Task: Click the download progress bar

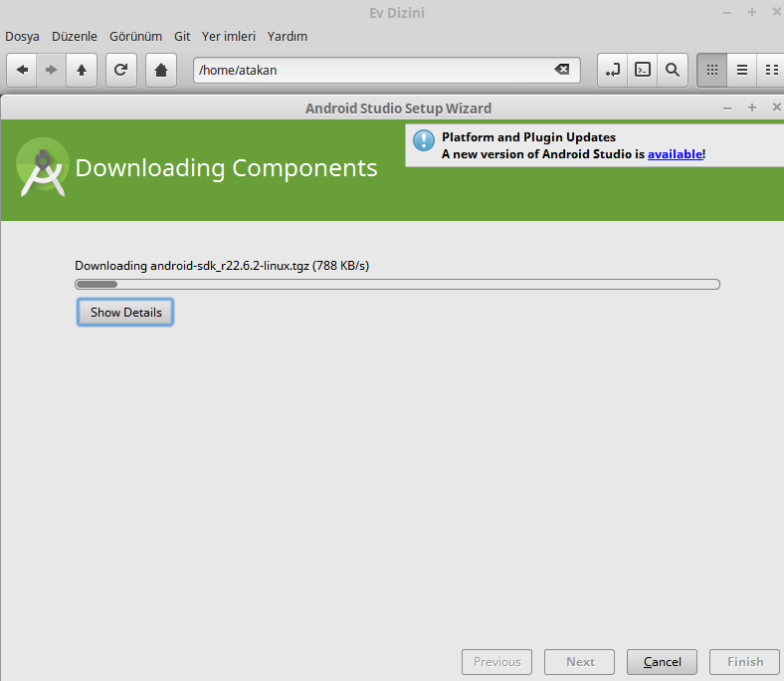Action: 398,284
